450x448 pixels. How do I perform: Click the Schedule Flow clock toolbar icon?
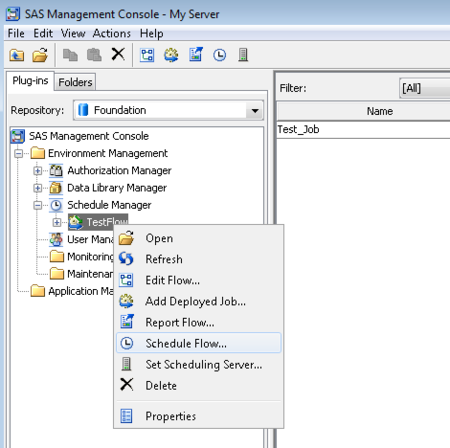pos(219,55)
